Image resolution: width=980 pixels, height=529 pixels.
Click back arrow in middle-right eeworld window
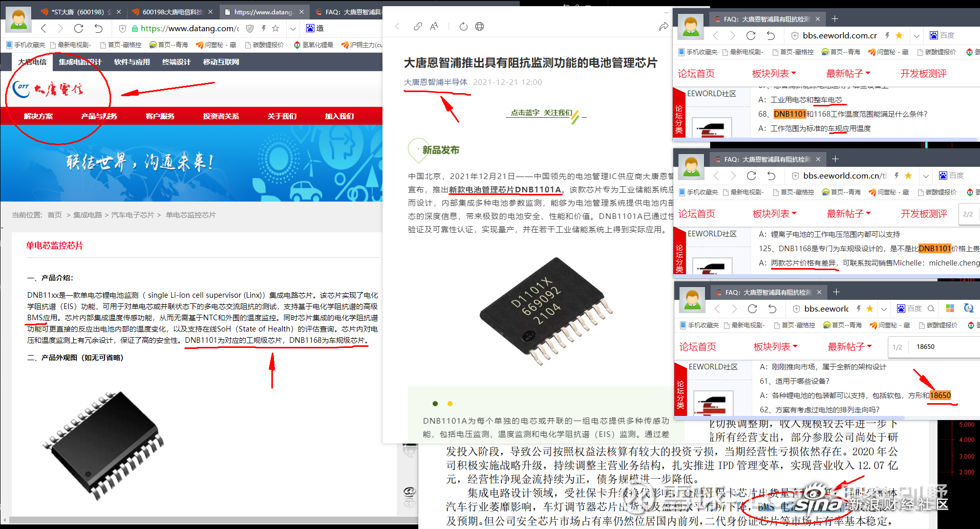(x=716, y=175)
